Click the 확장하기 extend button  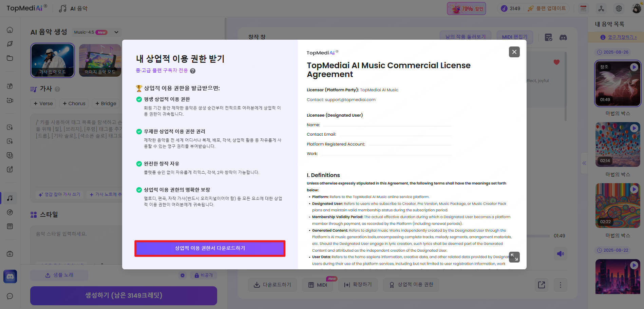(358, 285)
